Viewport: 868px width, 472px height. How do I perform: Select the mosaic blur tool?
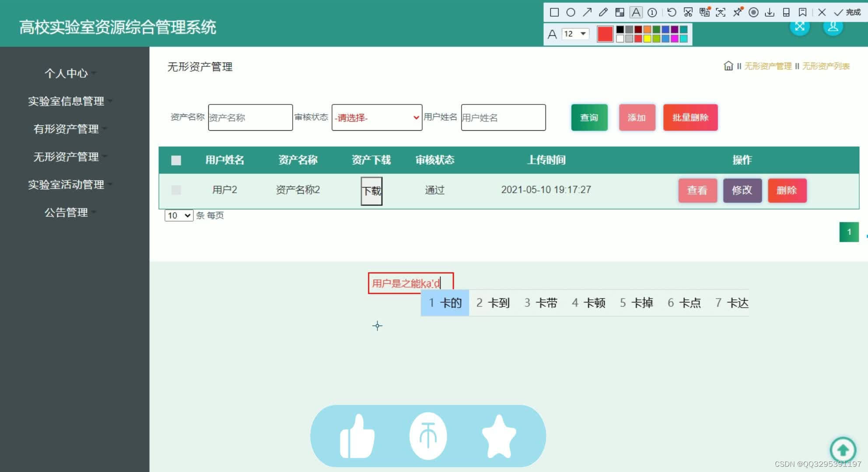click(619, 12)
